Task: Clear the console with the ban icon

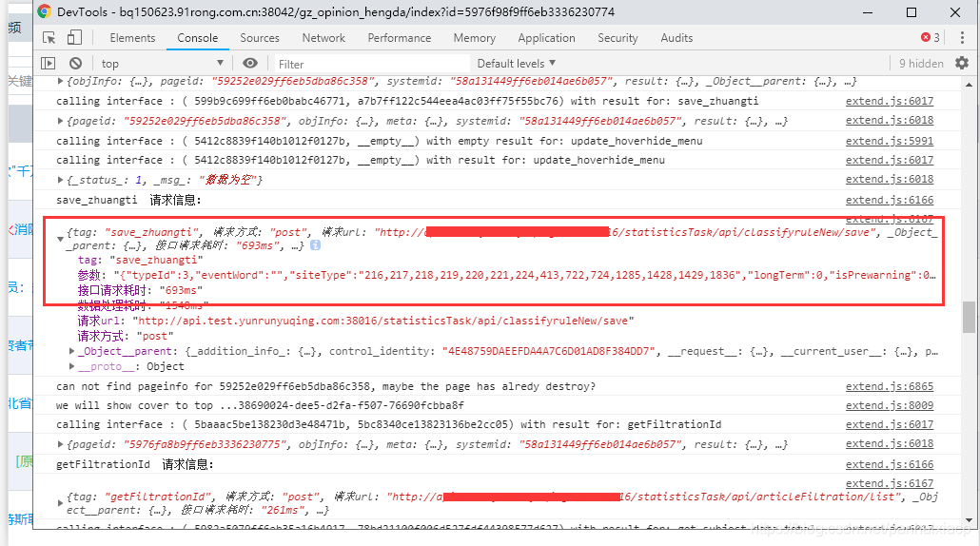Action: 75,63
